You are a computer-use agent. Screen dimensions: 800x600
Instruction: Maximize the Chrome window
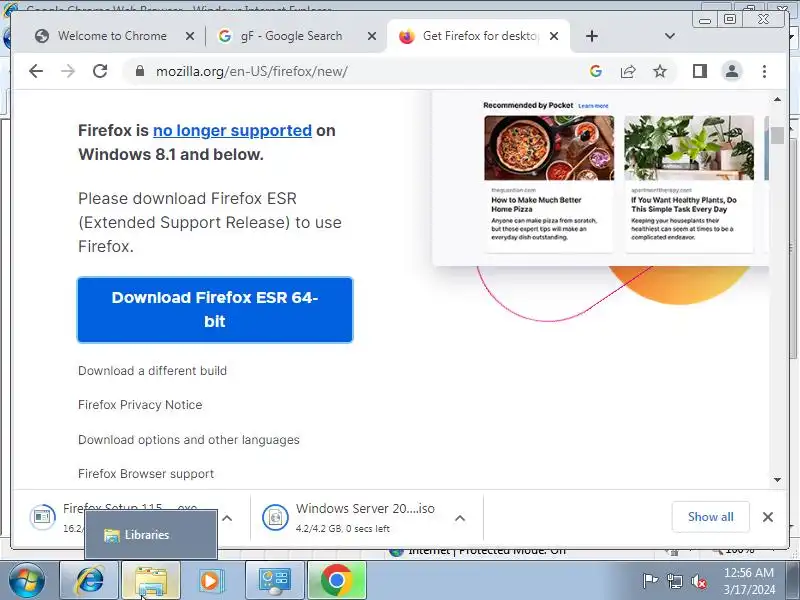click(x=730, y=19)
